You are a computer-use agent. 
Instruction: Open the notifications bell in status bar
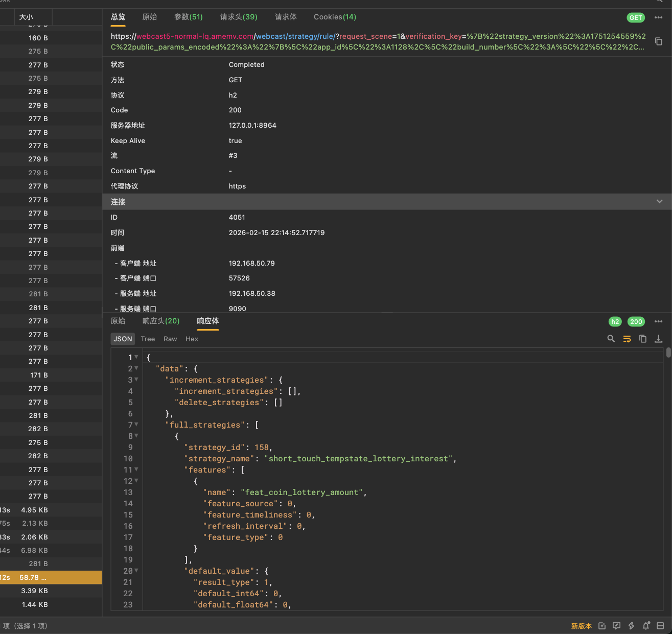tap(646, 626)
